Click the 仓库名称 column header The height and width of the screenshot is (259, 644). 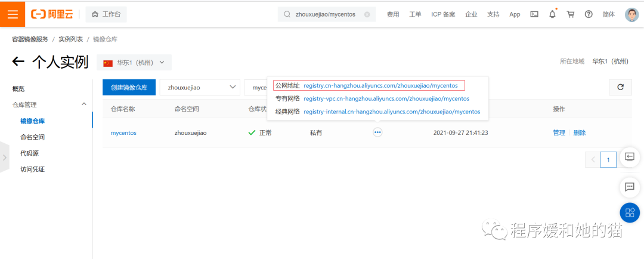[123, 109]
